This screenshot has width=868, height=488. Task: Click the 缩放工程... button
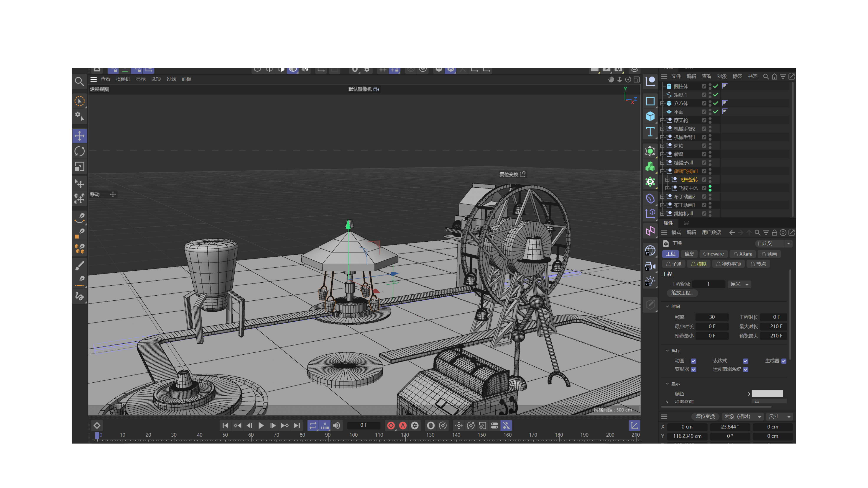pyautogui.click(x=682, y=293)
